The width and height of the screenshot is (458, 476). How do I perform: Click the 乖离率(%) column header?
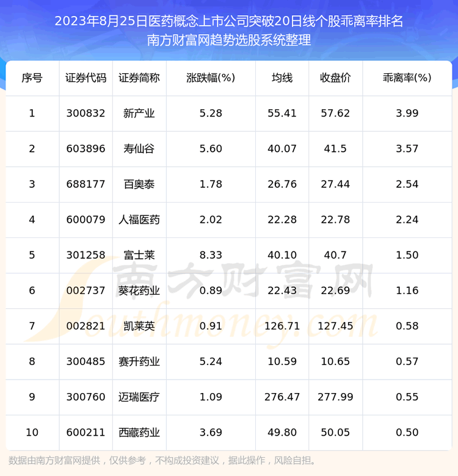point(407,78)
